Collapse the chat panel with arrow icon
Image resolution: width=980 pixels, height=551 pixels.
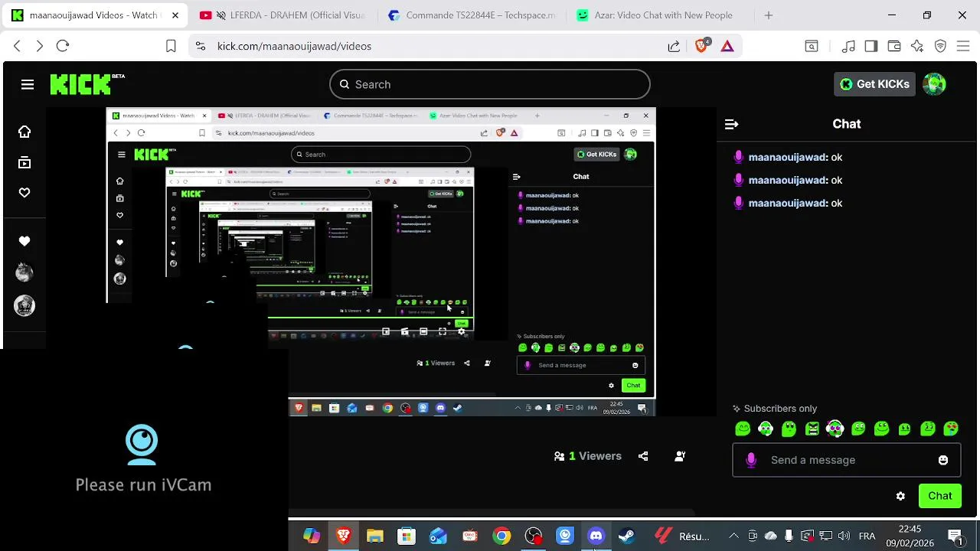(731, 124)
